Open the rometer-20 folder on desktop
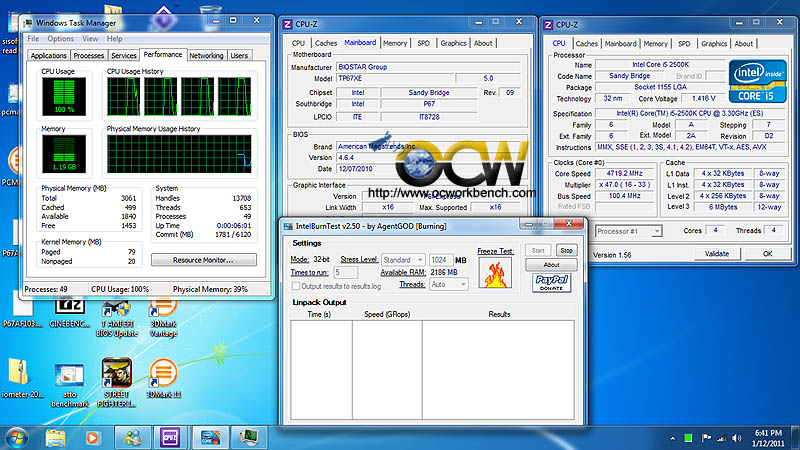 tap(20, 379)
